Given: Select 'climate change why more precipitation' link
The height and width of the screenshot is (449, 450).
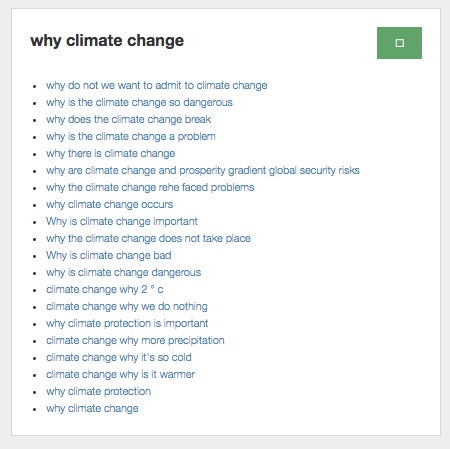Looking at the screenshot, I should pos(135,340).
